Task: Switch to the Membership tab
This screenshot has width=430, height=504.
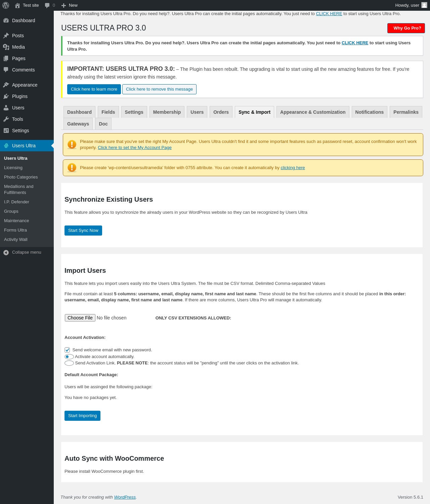Action: coord(167,112)
